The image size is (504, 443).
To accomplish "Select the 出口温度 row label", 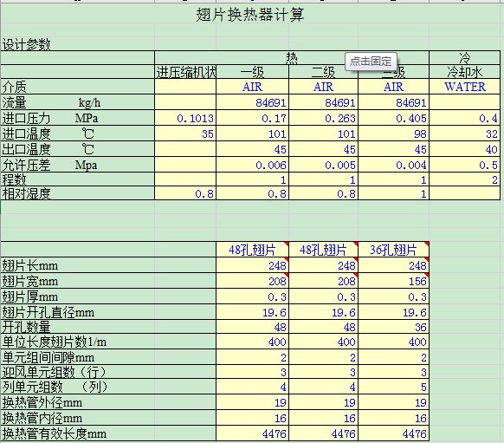I will click(77, 149).
